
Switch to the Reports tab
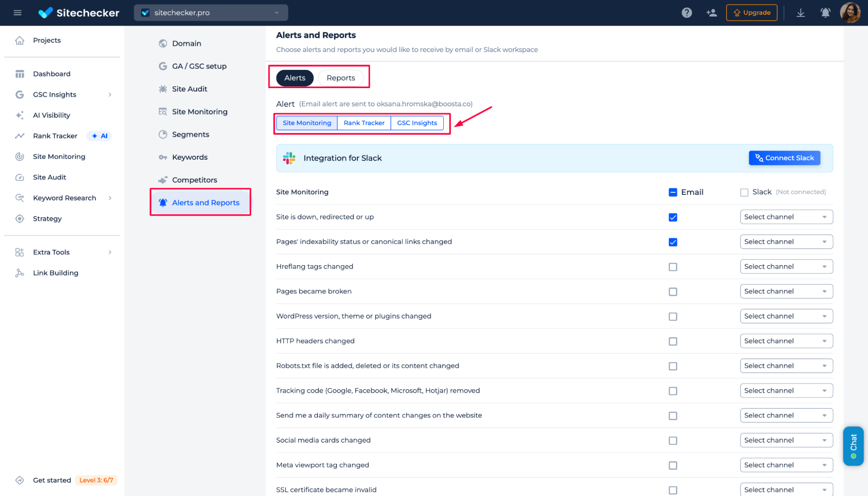click(x=340, y=78)
